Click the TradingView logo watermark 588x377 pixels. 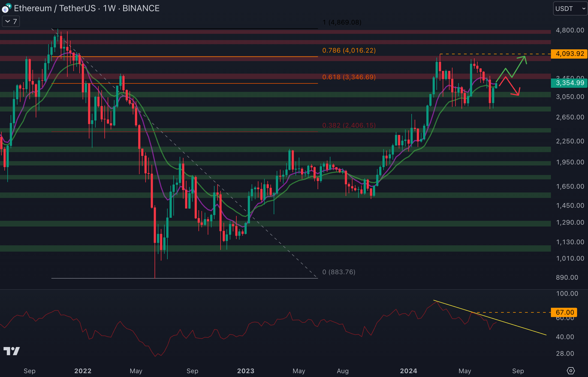tap(11, 351)
